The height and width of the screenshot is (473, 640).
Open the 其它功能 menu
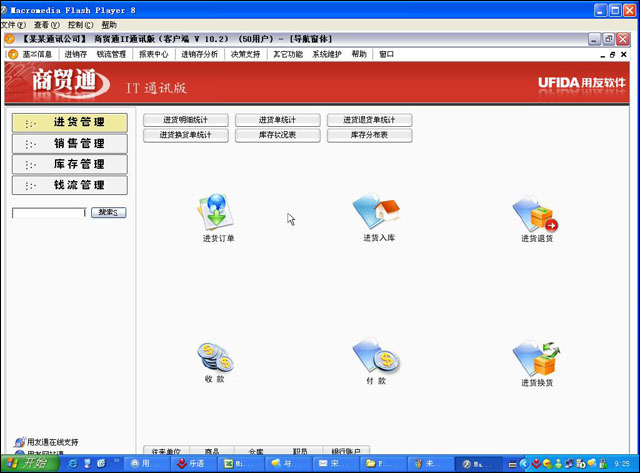coord(288,54)
